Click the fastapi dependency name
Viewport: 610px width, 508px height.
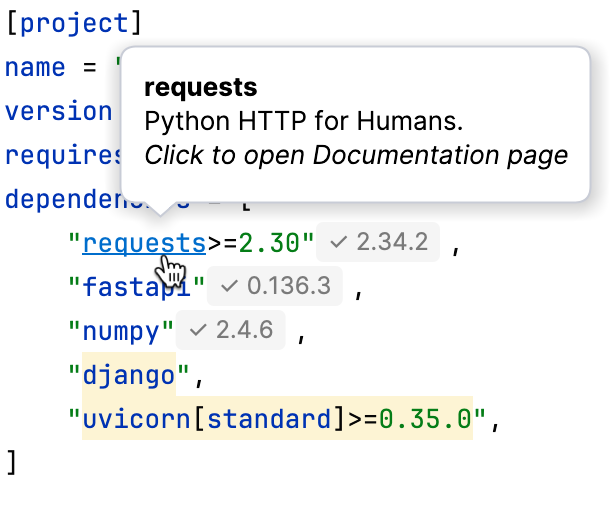coord(136,287)
